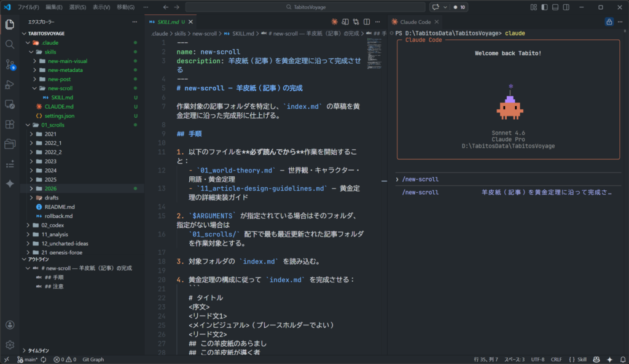The height and width of the screenshot is (364, 629).
Task: Open notifications bell in status bar
Action: (623, 360)
